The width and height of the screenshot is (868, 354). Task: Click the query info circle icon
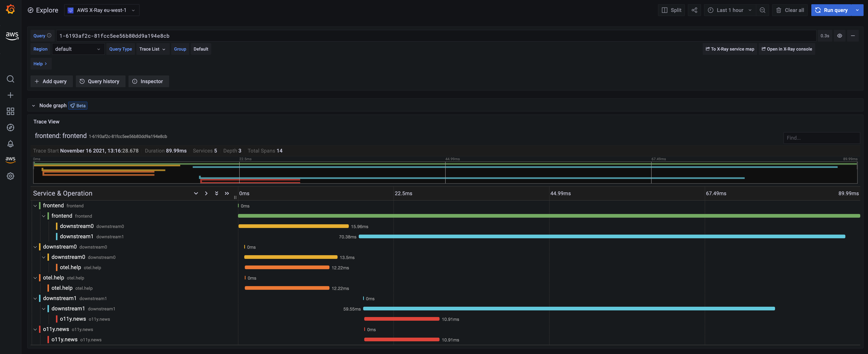pyautogui.click(x=49, y=35)
